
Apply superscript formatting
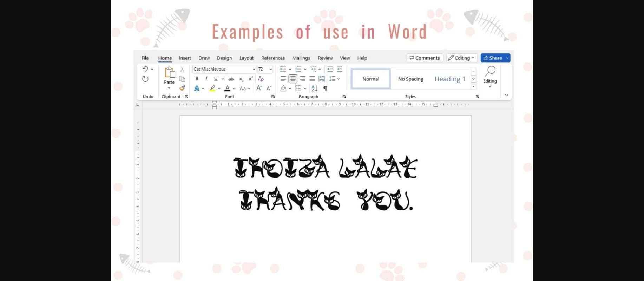pos(251,79)
